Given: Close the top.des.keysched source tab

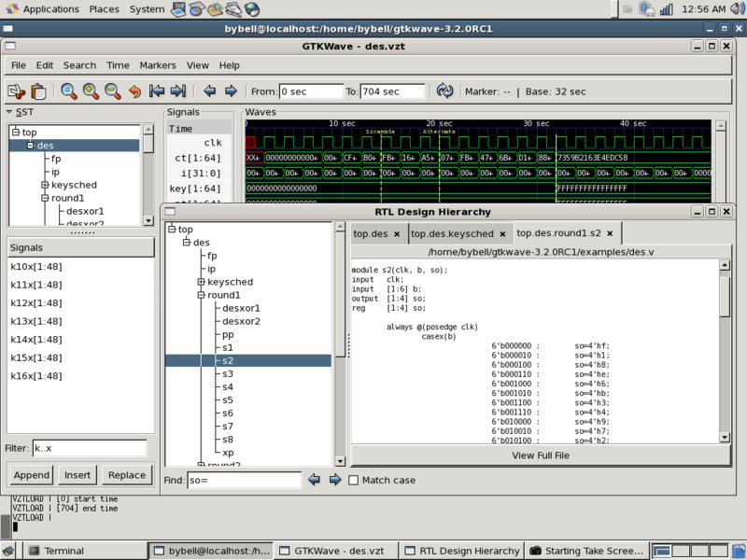Looking at the screenshot, I should point(502,234).
